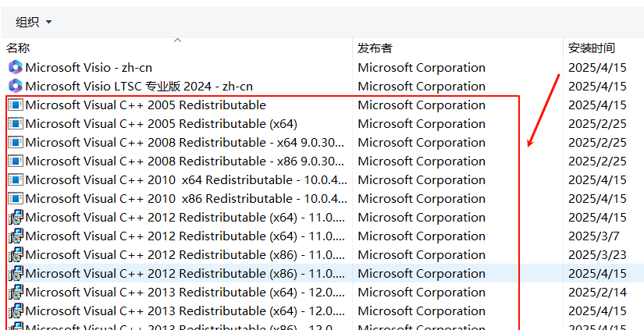Select 2013 Redistributable (x64) name dated 2025/2/14

(185, 293)
